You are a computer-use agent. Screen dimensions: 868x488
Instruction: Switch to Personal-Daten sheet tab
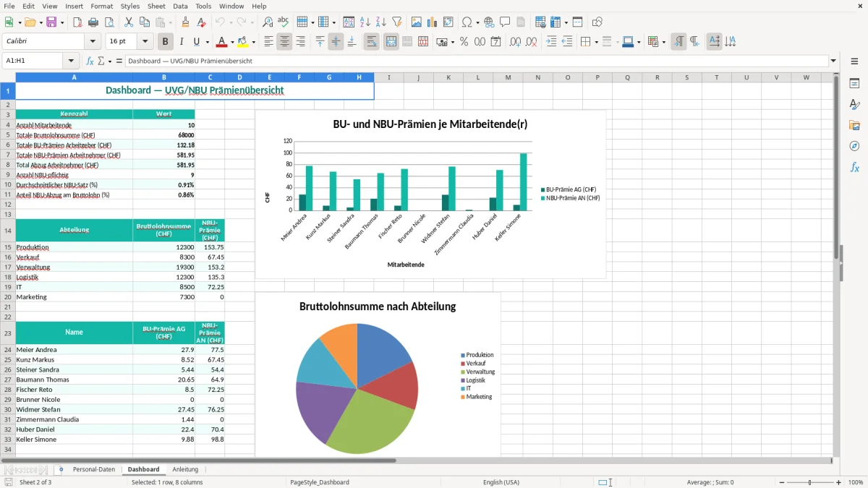[94, 469]
